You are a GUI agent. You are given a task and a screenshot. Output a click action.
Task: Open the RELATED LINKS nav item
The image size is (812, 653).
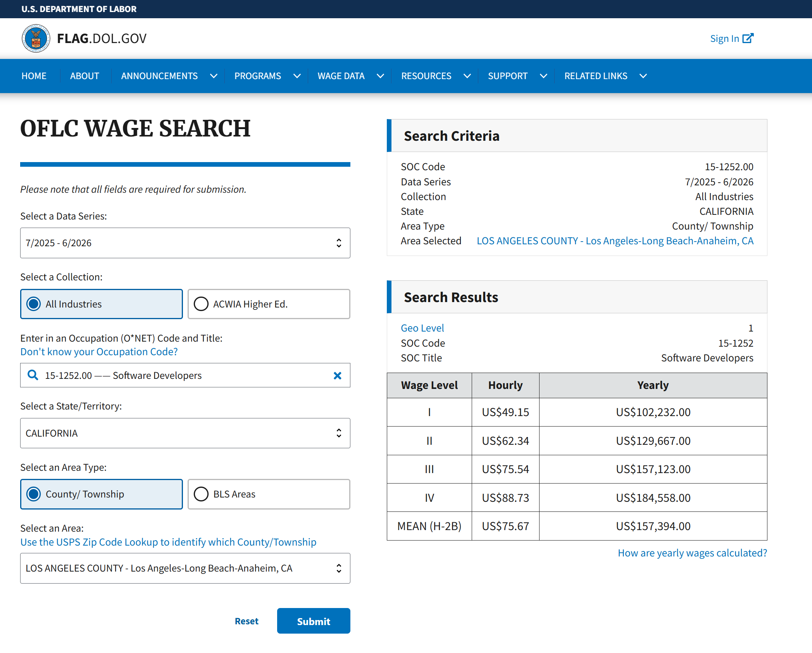click(596, 76)
